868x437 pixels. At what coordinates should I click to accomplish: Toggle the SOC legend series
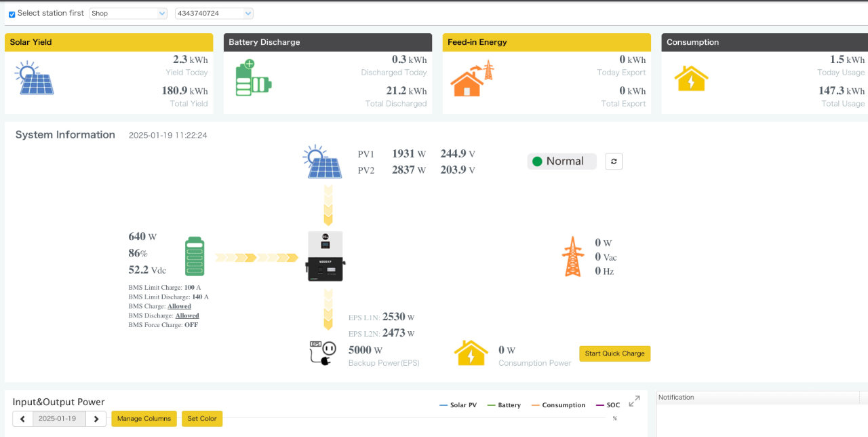pyautogui.click(x=608, y=405)
